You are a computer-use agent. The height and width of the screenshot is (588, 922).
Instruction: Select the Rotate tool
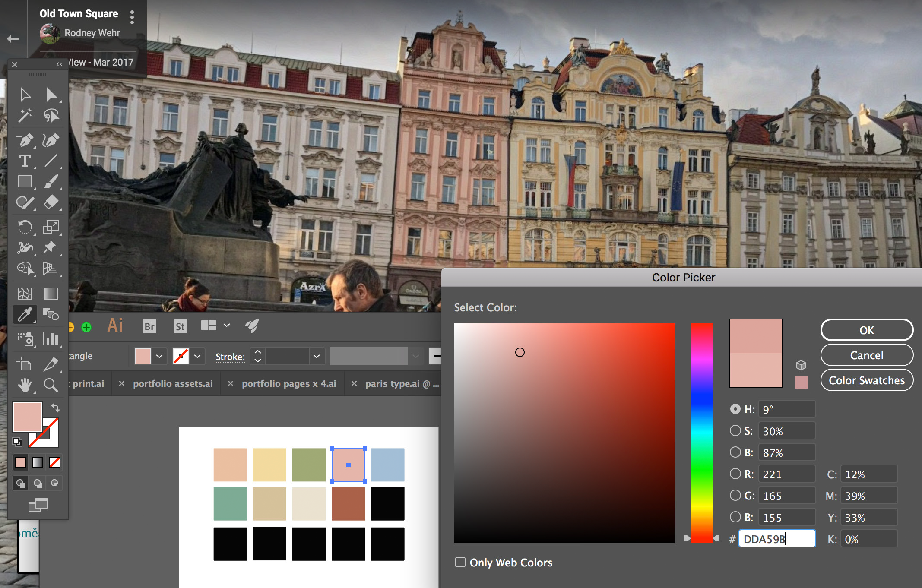[x=25, y=227]
